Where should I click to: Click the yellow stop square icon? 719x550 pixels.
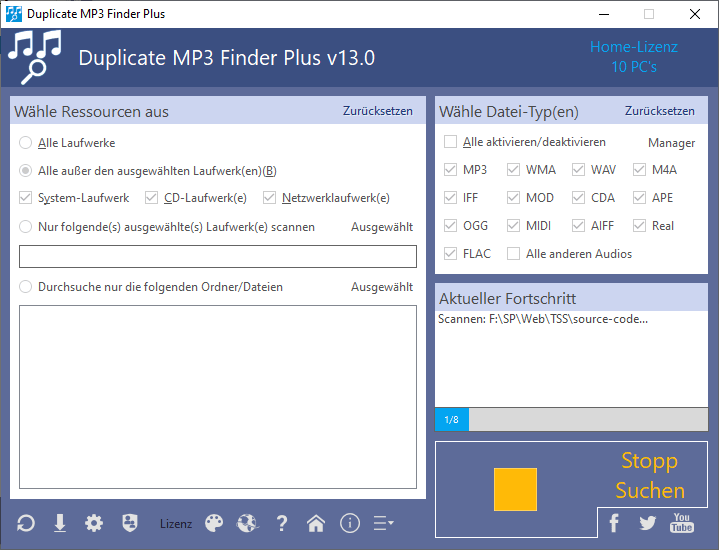pos(515,489)
